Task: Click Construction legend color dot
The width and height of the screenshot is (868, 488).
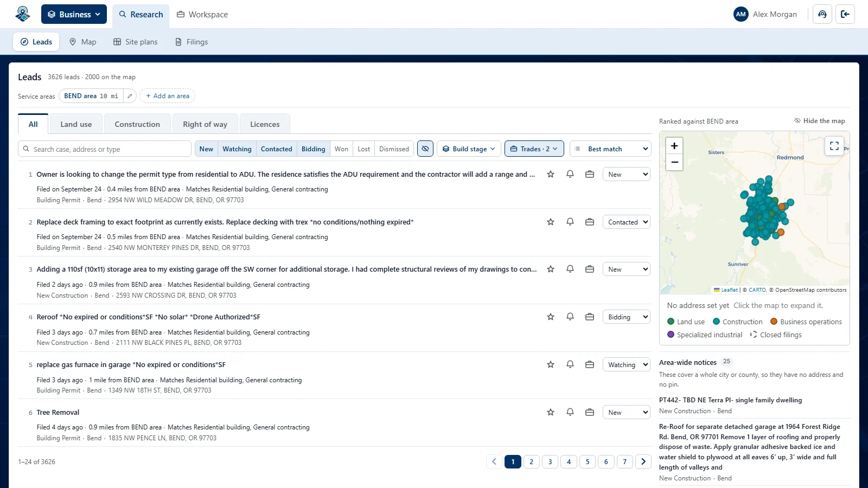Action: click(x=716, y=322)
